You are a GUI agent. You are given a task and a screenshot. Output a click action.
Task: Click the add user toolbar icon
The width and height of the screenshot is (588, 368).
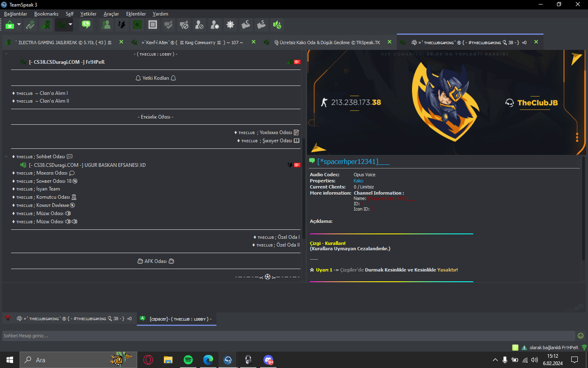[x=215, y=25]
